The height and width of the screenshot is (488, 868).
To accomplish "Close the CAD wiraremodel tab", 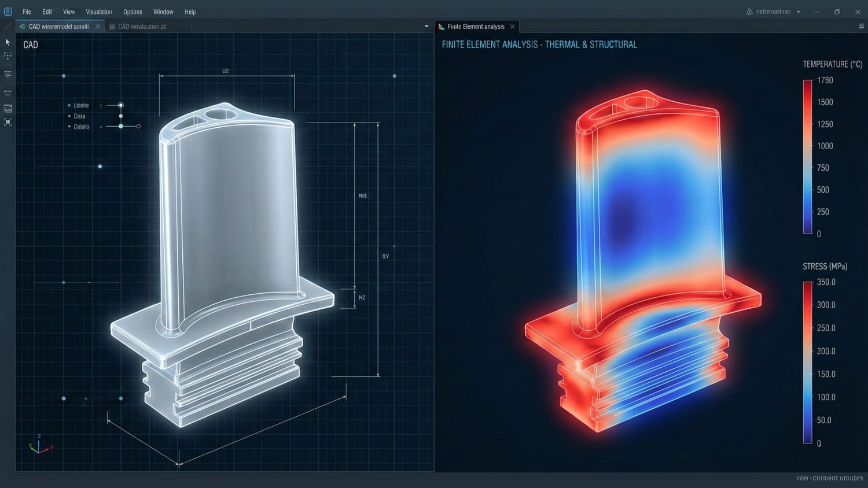I will click(x=97, y=27).
